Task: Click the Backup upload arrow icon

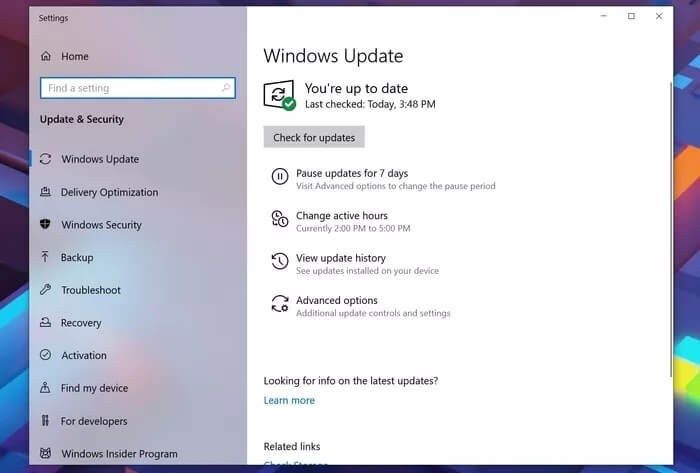Action: (45, 257)
